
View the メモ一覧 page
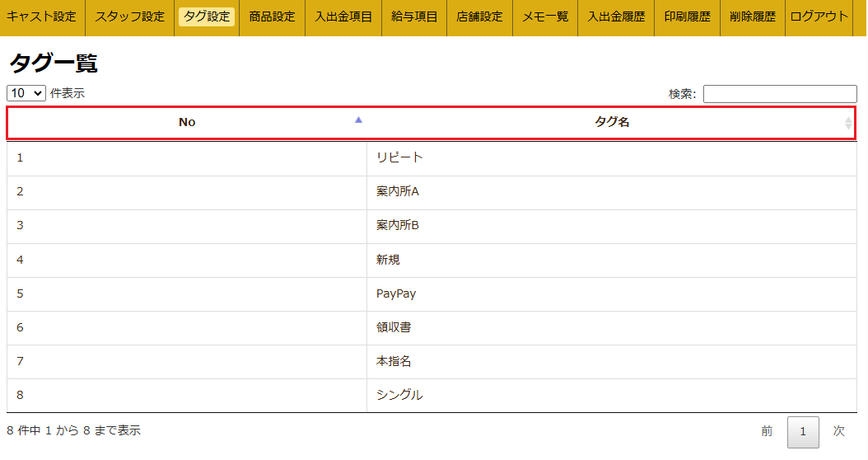click(545, 16)
